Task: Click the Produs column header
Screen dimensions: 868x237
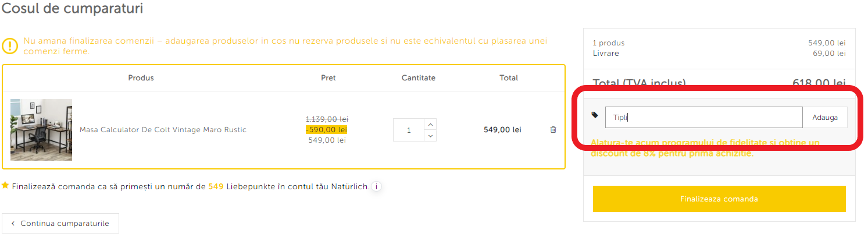Action: [x=141, y=78]
